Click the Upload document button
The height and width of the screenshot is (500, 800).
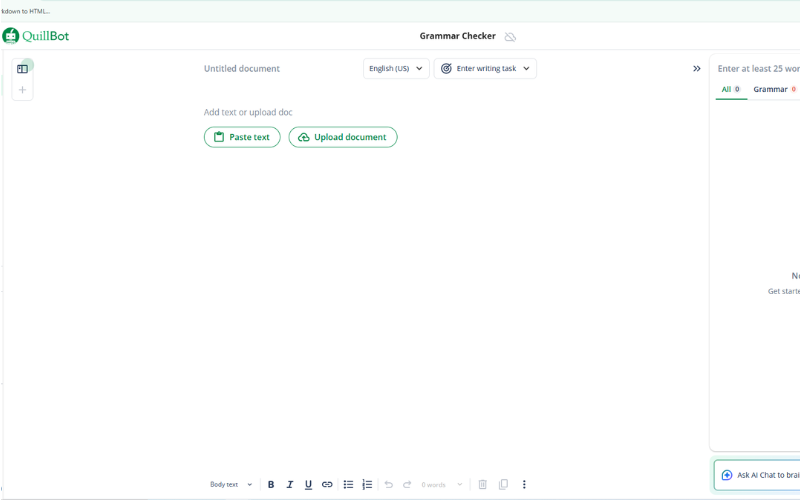(x=343, y=137)
